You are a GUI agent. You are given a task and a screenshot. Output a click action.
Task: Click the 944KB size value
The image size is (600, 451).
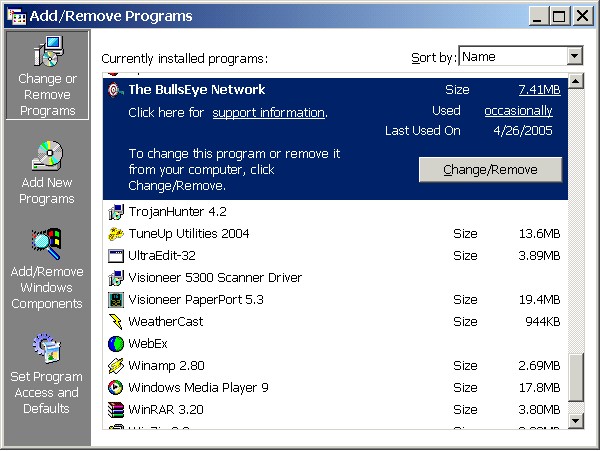(x=543, y=322)
